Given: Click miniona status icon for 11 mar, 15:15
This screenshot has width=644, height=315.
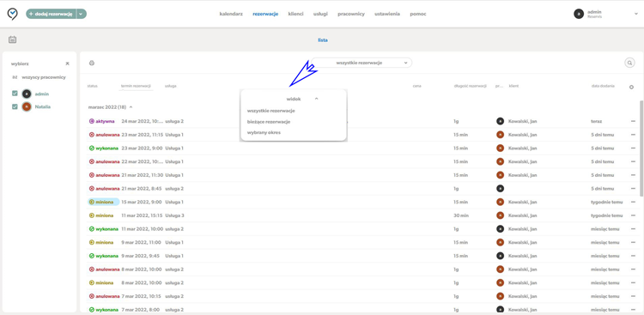Looking at the screenshot, I should 92,215.
